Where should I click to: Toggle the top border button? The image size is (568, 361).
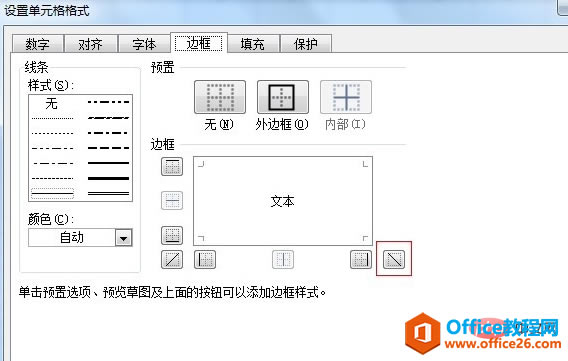(172, 167)
